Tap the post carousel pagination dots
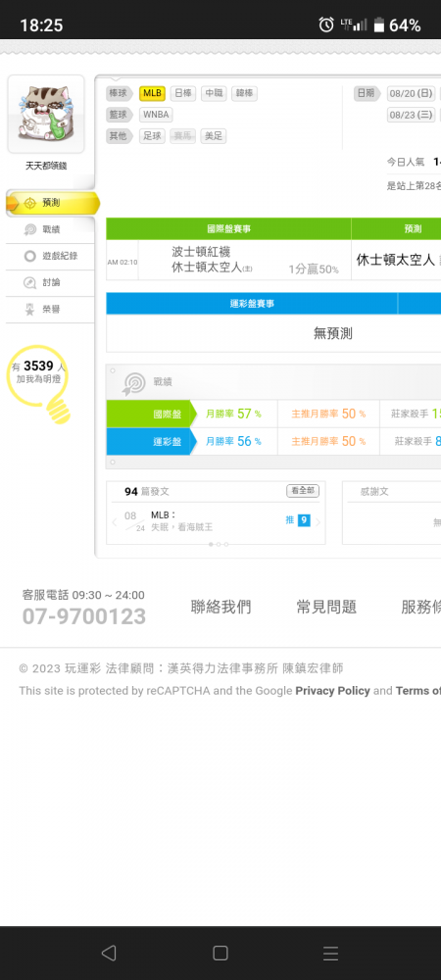441x980 pixels. (218, 544)
